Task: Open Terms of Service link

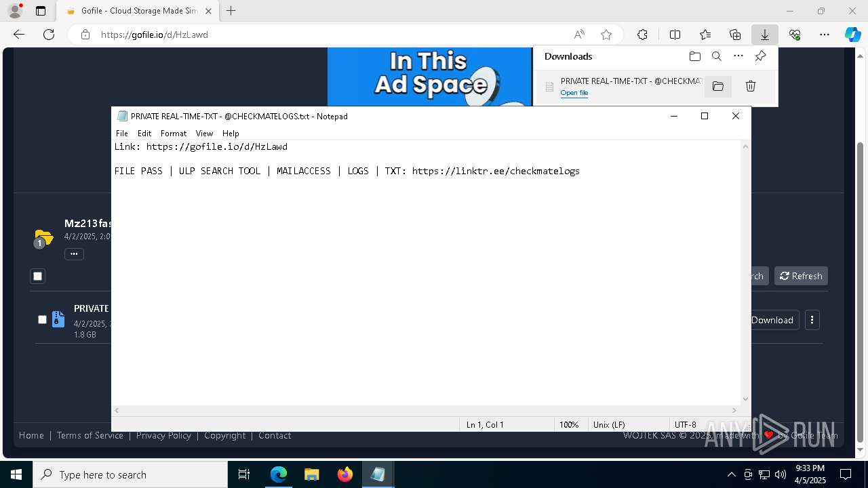Action: (90, 435)
